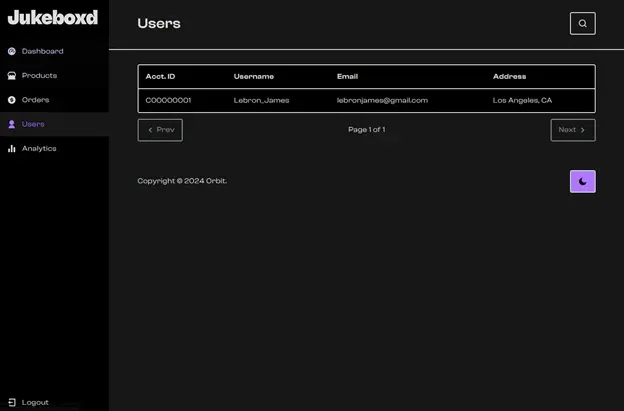Toggle dark mode with moon button

pos(583,181)
